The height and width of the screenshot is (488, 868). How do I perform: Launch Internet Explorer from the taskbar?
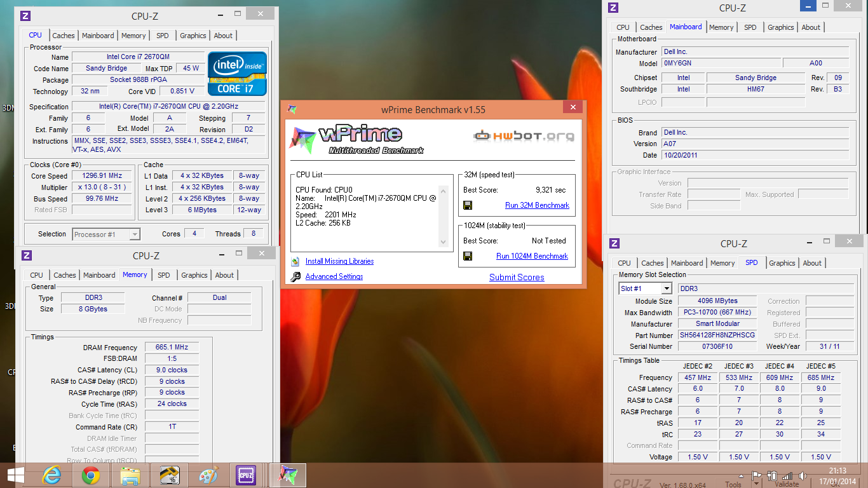coord(51,475)
